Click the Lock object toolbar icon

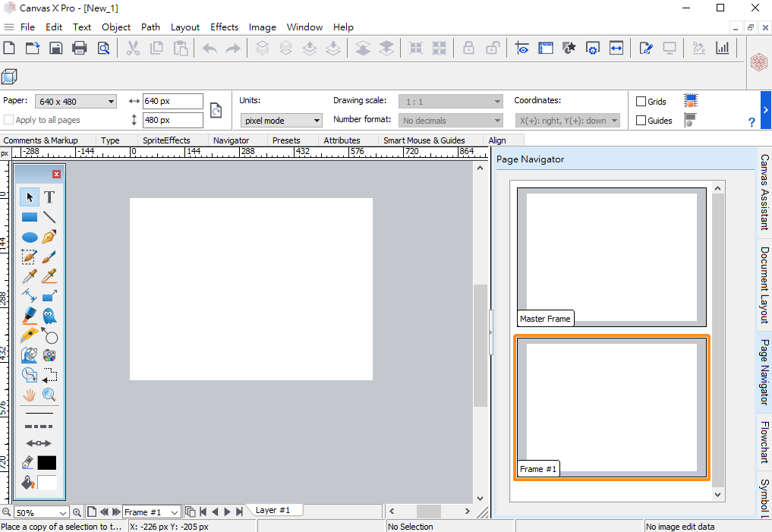click(x=468, y=48)
